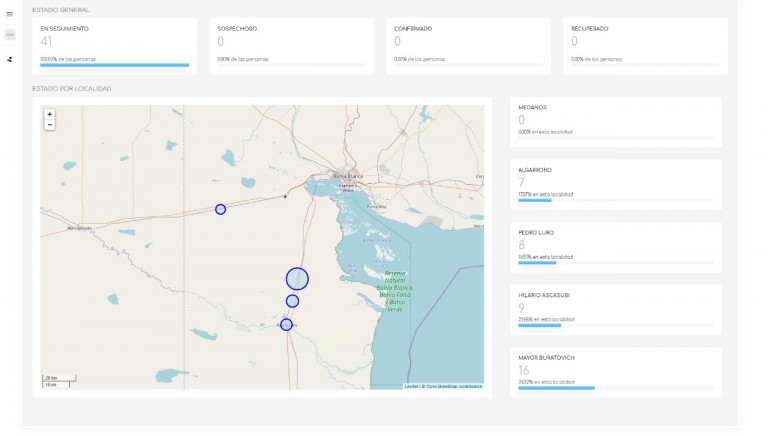The image size is (768, 436).
Task: Click the bottom-most blue circle marker on map
Action: pos(286,324)
